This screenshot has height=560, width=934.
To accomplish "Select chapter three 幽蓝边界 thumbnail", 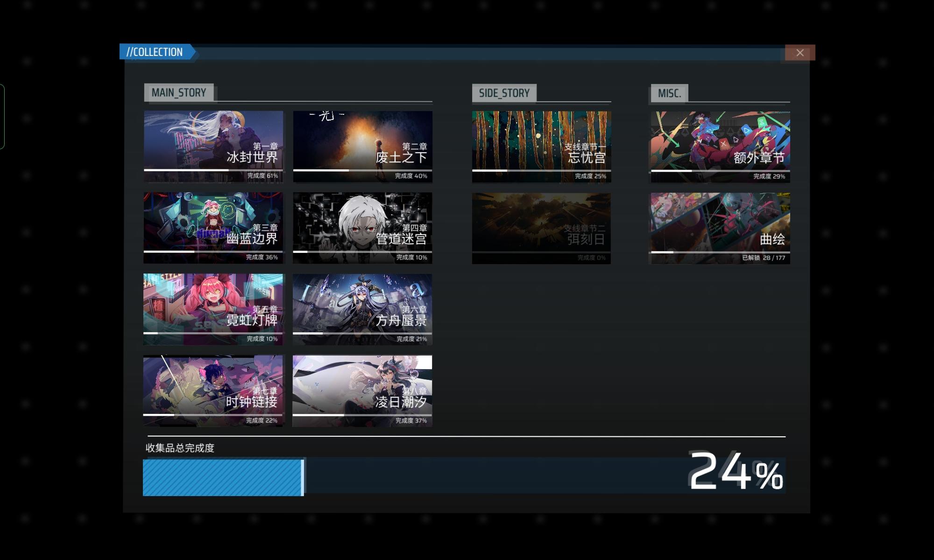I will (213, 228).
